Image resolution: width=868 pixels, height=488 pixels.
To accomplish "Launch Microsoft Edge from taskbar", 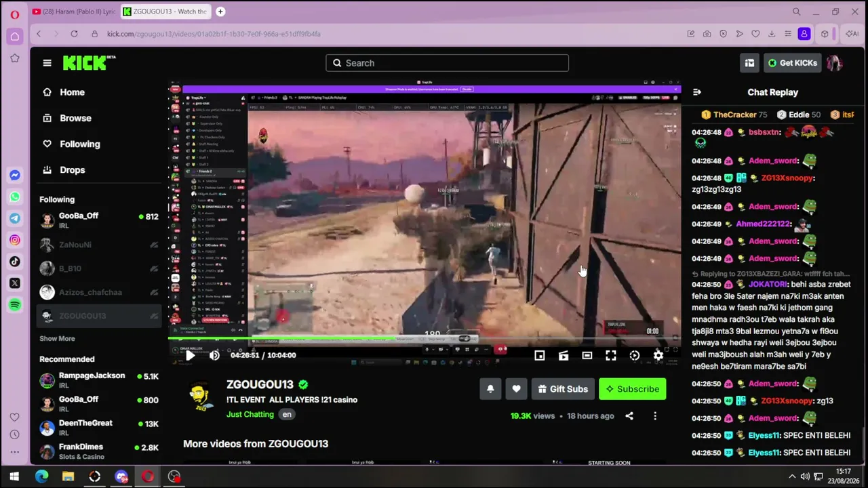I will 41,476.
